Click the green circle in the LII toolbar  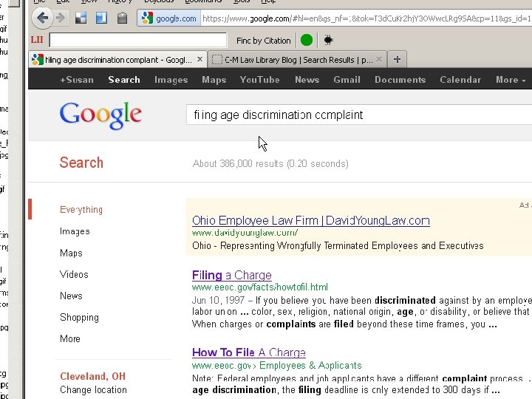pos(307,40)
